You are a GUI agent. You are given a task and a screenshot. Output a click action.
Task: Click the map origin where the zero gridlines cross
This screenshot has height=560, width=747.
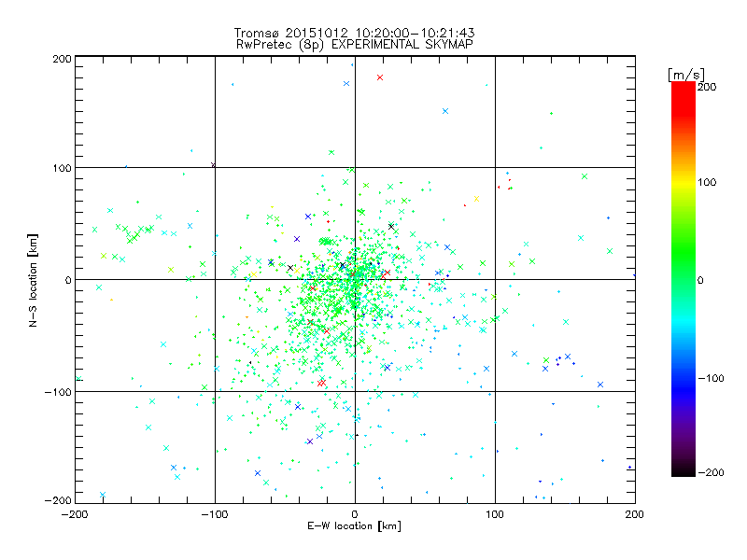click(355, 279)
